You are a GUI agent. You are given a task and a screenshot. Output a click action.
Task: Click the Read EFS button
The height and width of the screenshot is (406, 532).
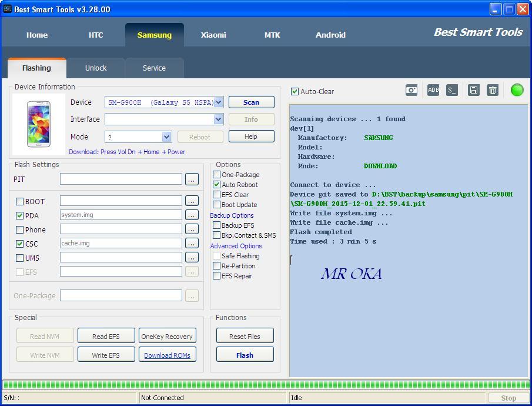pos(106,336)
